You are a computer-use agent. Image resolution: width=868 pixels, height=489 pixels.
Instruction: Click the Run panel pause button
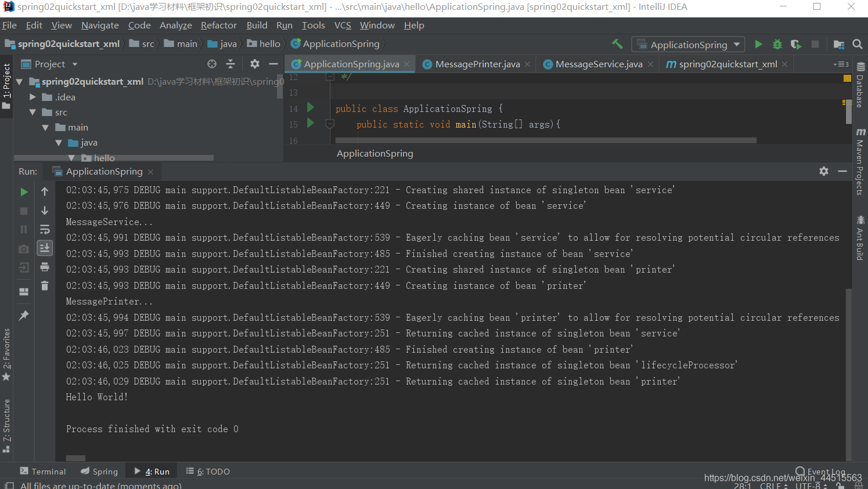[x=24, y=230]
